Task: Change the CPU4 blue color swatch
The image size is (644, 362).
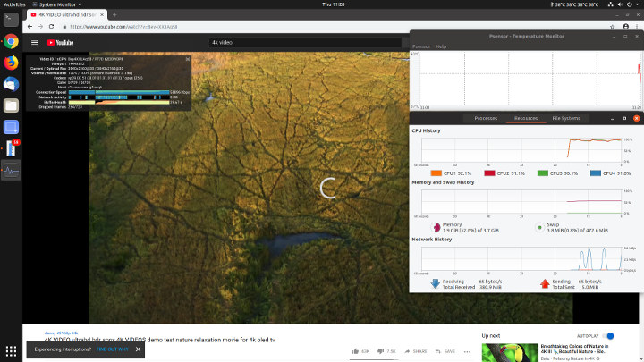Action: coord(595,173)
